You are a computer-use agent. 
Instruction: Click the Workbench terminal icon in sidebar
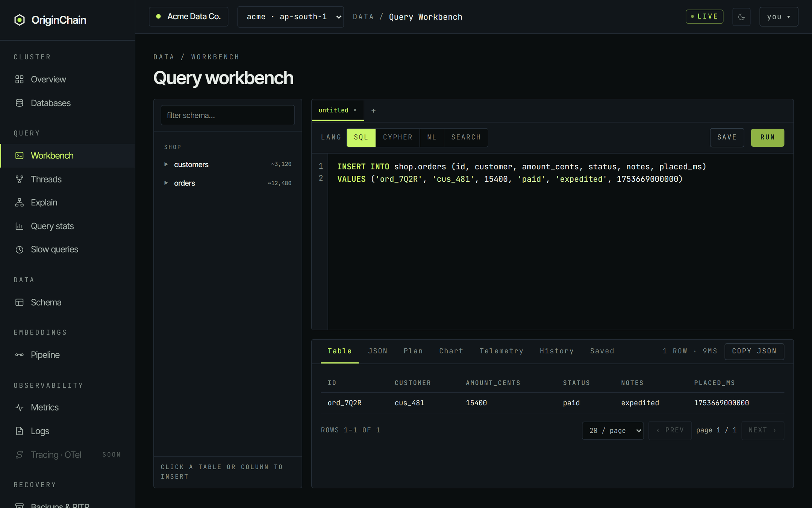[x=20, y=155]
